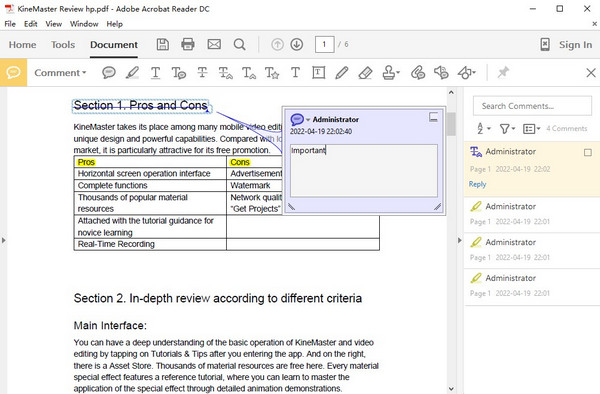The image size is (600, 394).
Task: Go to next page arrow
Action: coord(297,44)
